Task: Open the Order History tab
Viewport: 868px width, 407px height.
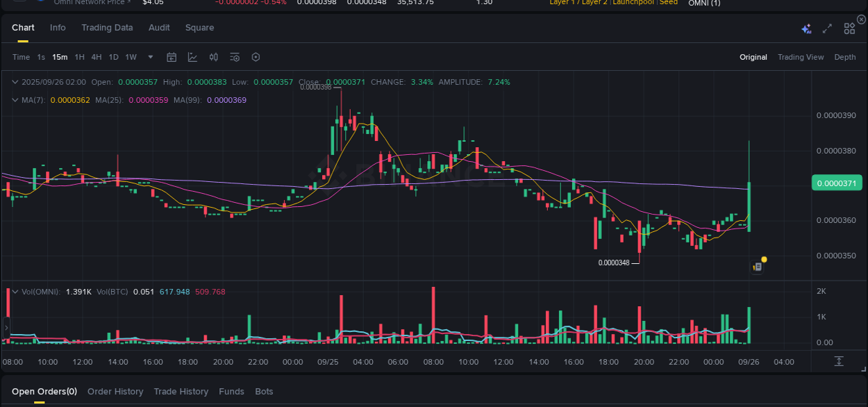Action: pyautogui.click(x=115, y=391)
